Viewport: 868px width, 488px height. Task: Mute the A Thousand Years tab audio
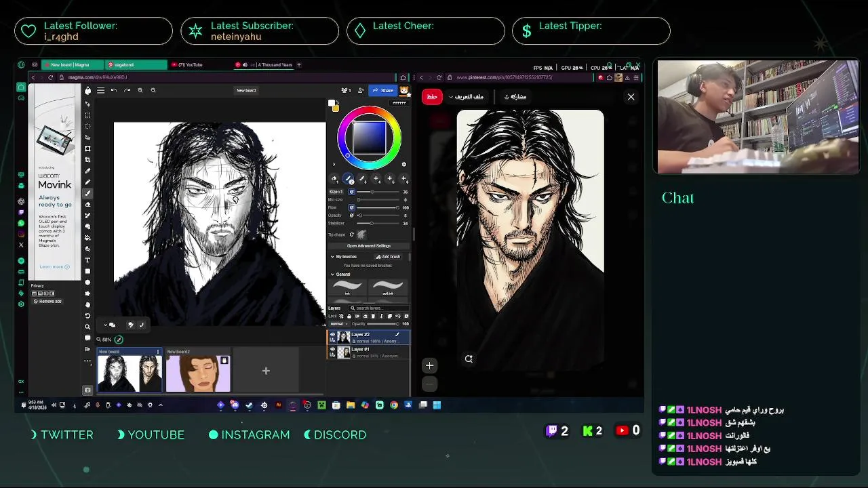coord(246,65)
